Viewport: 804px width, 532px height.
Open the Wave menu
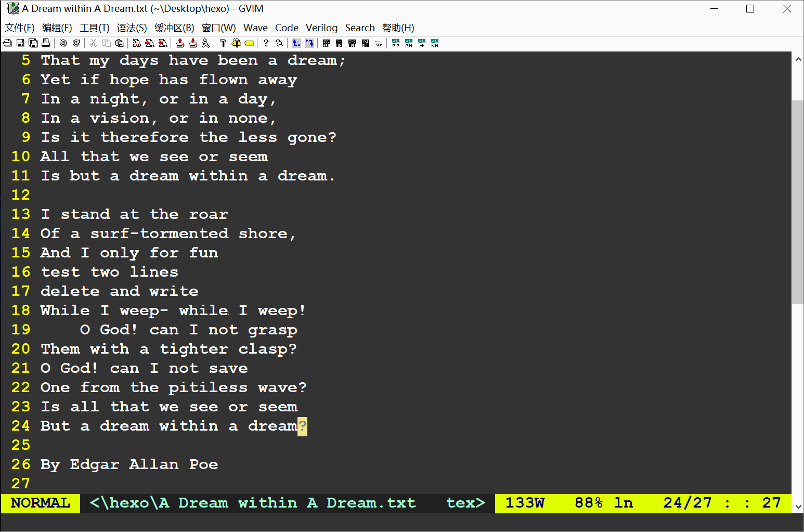coord(255,28)
